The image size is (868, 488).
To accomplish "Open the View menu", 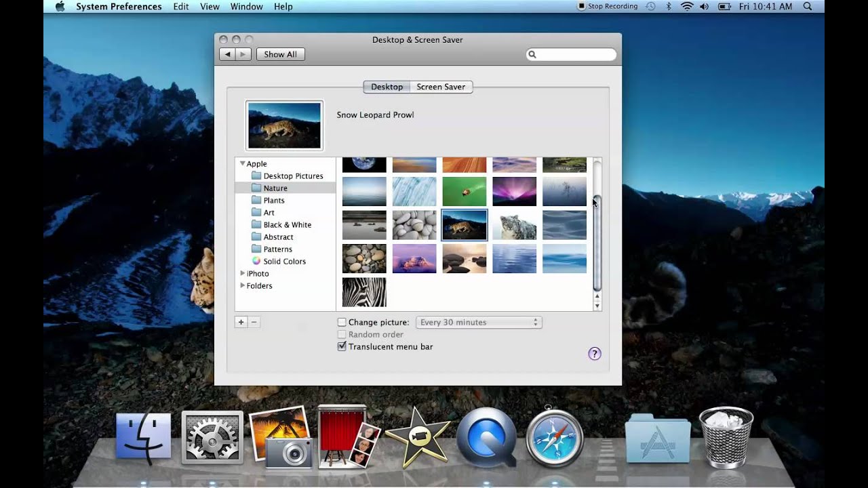I will 210,7.
